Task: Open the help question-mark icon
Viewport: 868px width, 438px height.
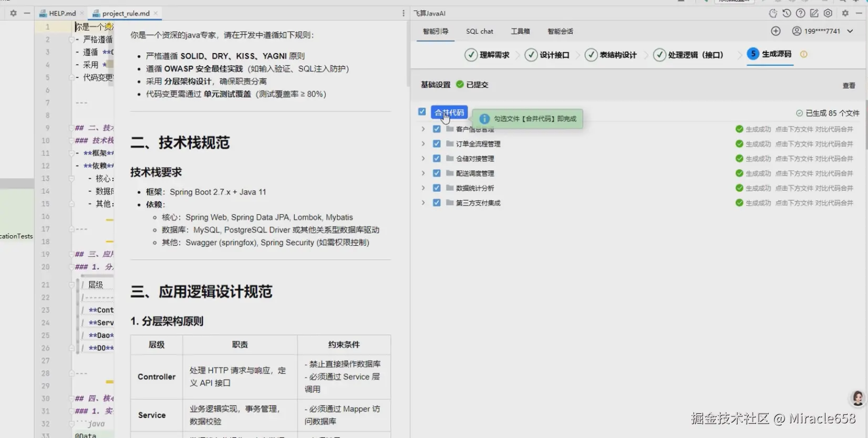Action: (800, 13)
